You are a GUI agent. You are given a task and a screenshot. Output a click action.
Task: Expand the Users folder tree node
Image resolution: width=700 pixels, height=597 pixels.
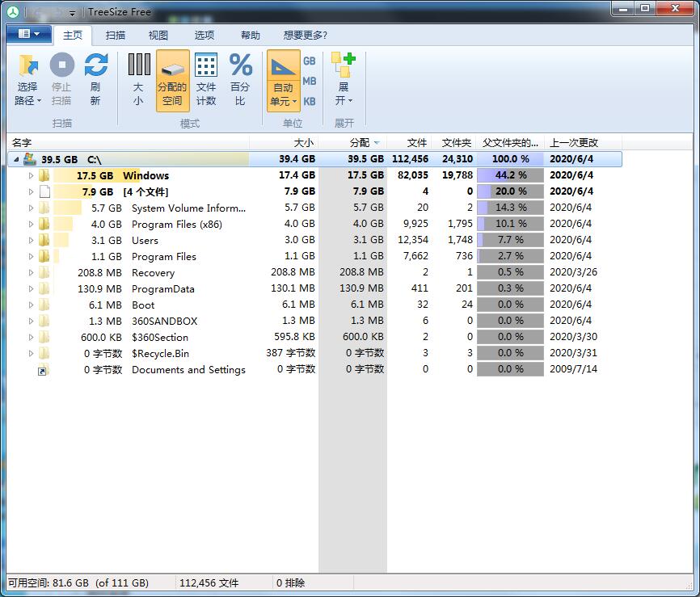click(32, 240)
